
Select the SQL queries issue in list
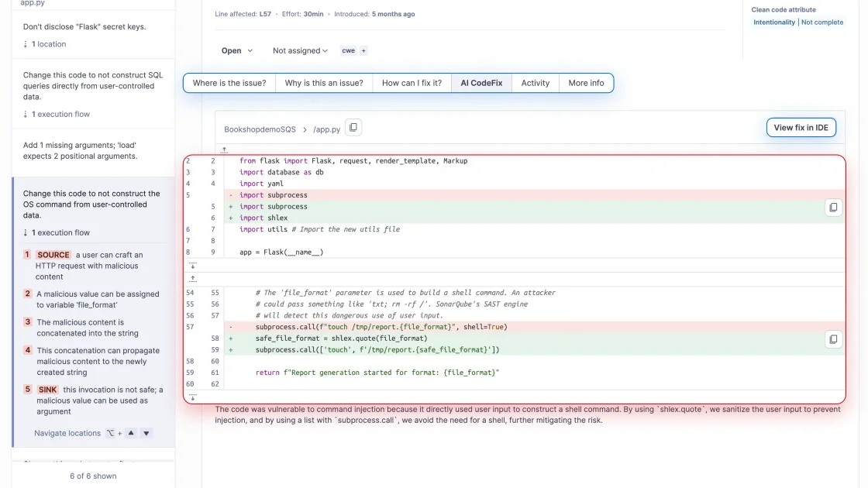point(93,86)
